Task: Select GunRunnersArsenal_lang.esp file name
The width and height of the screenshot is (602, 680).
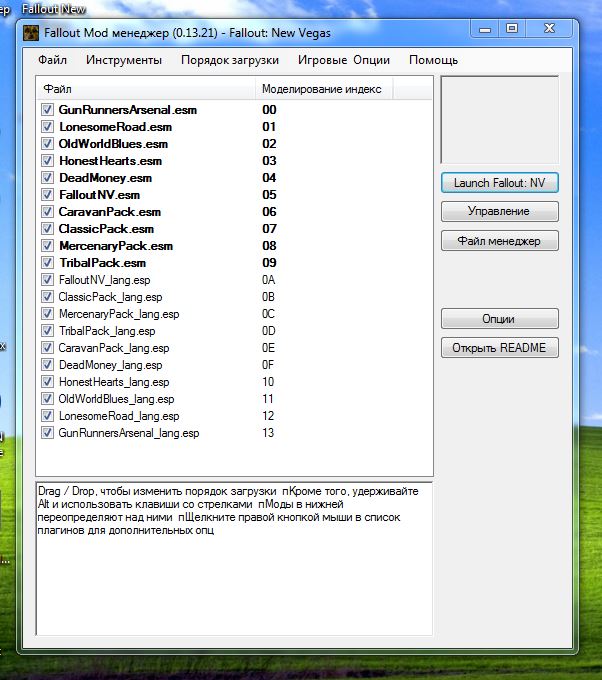Action: 129,433
